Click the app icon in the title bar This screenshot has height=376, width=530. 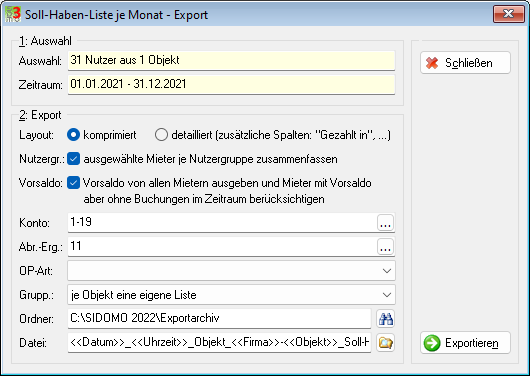point(13,14)
